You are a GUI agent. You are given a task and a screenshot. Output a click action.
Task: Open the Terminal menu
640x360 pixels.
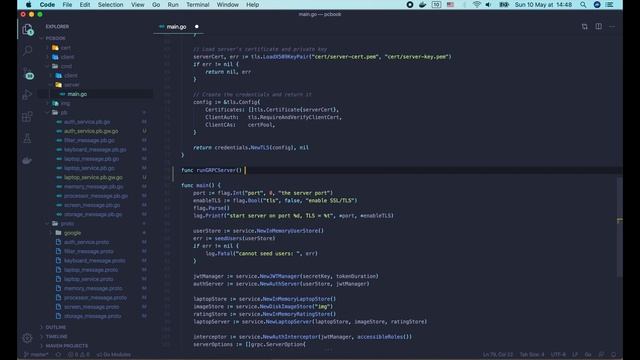pyautogui.click(x=198, y=4)
